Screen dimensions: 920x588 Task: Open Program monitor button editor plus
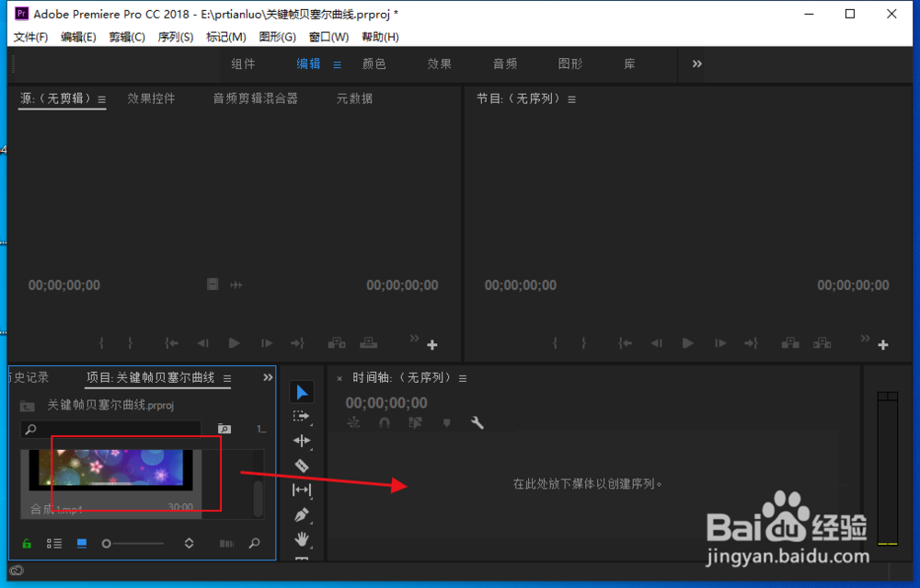883,345
